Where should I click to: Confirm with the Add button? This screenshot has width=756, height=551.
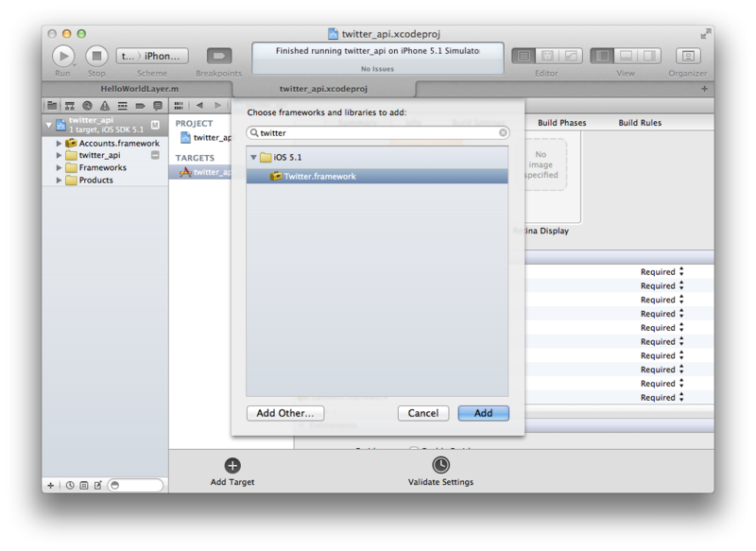coord(483,413)
